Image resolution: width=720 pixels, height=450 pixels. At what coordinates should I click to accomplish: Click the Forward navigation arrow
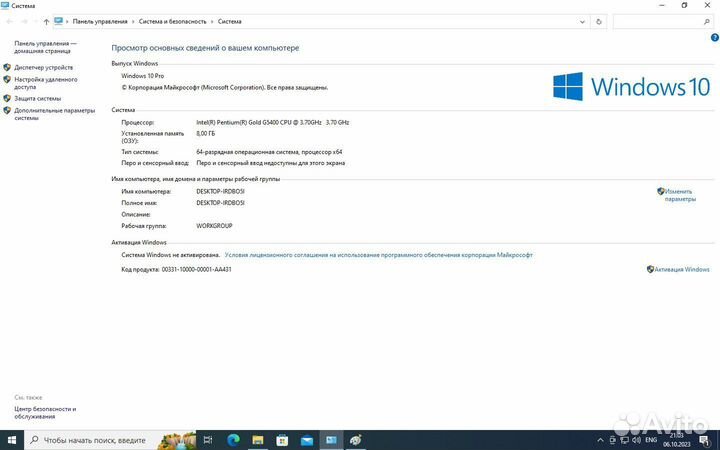click(x=24, y=22)
